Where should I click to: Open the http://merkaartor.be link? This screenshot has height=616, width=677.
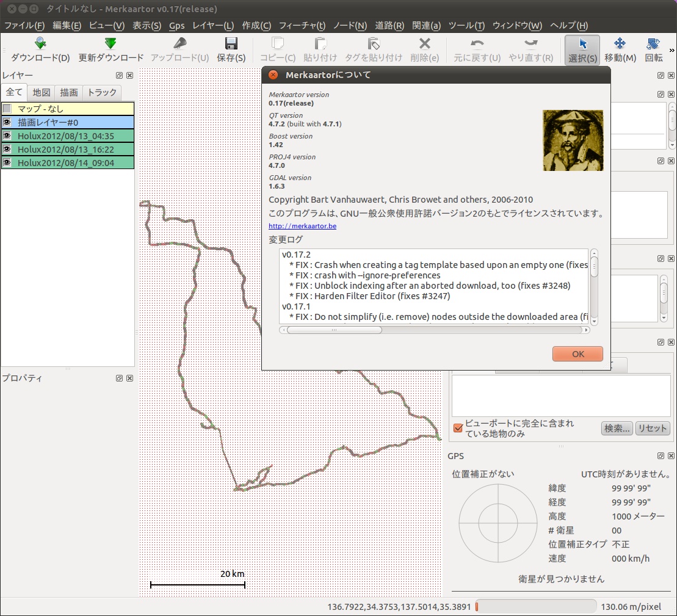click(302, 226)
